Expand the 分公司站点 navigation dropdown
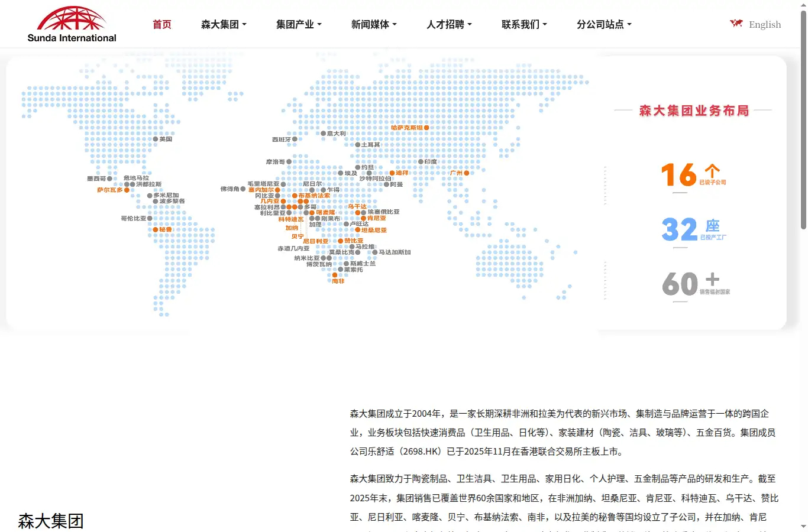Viewport: 808px width, 532px height. click(x=604, y=24)
